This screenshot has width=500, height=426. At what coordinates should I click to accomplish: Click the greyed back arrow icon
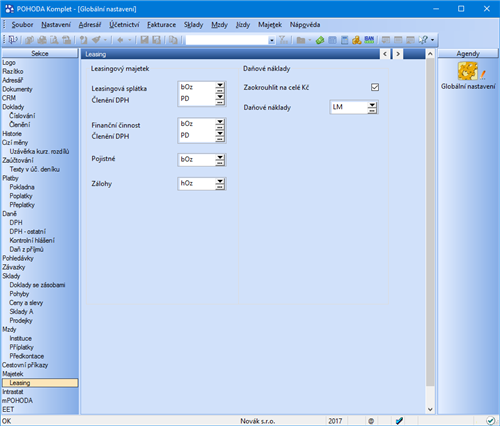120,40
